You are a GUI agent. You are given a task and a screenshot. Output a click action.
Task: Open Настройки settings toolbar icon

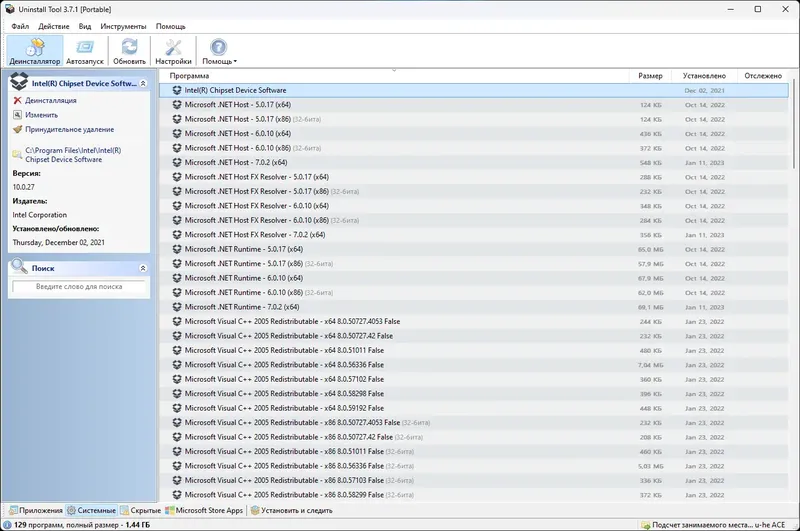coord(173,51)
